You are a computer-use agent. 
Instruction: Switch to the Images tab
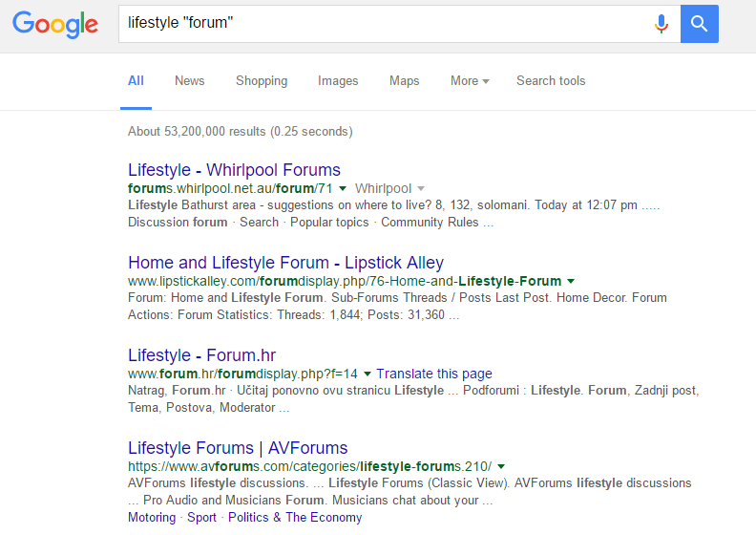338,80
